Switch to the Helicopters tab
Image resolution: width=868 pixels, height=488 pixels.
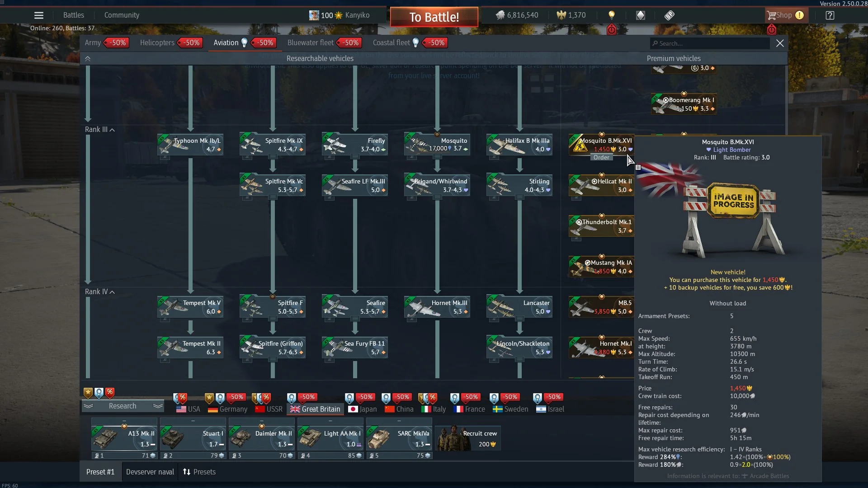pyautogui.click(x=157, y=43)
